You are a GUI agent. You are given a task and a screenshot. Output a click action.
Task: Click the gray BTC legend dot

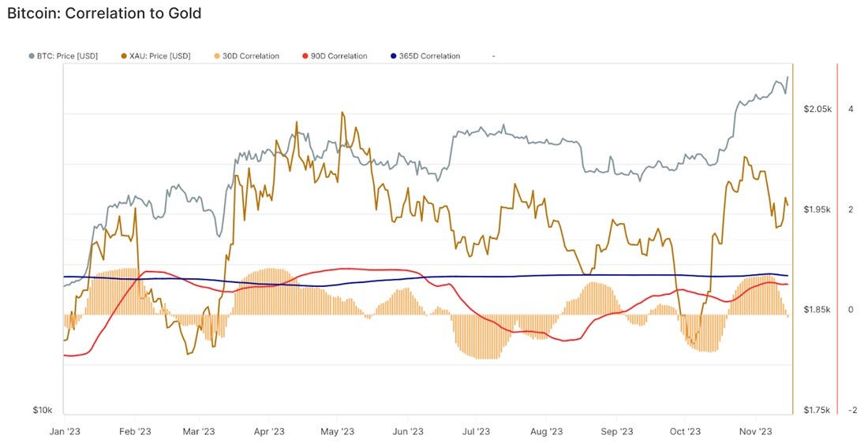pyautogui.click(x=32, y=56)
